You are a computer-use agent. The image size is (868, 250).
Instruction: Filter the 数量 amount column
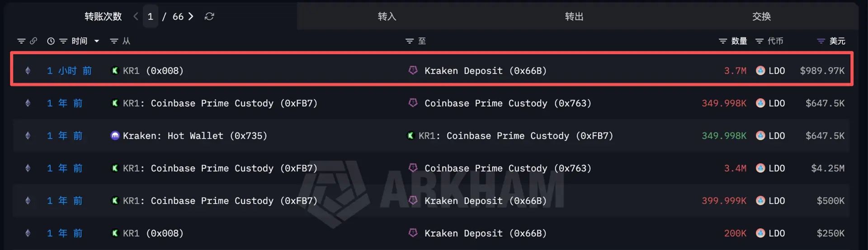pyautogui.click(x=723, y=41)
